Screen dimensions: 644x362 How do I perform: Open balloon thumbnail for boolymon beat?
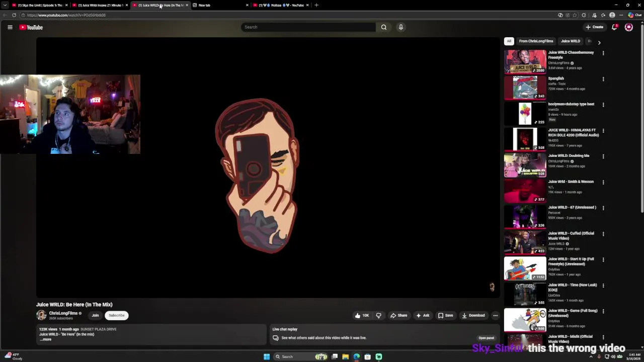525,113
